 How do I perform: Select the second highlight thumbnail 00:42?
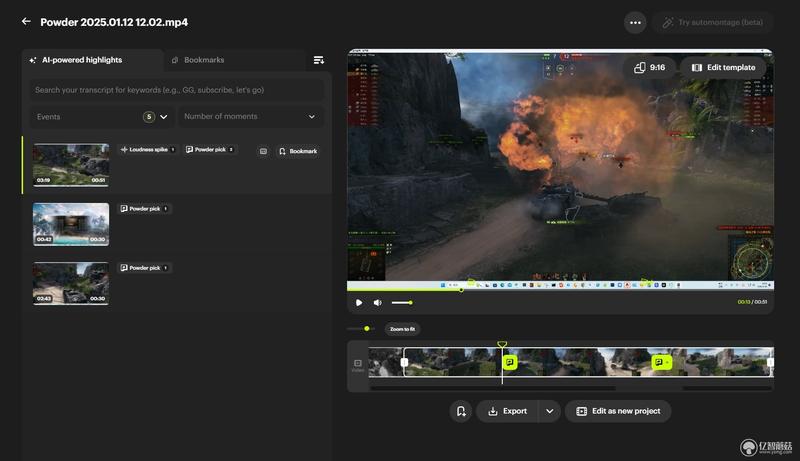tap(71, 224)
